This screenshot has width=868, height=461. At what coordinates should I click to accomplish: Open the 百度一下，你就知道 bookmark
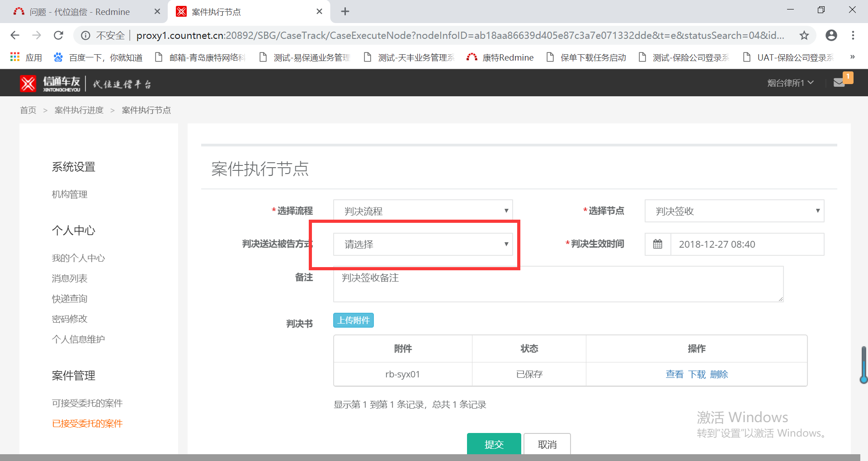coord(98,57)
